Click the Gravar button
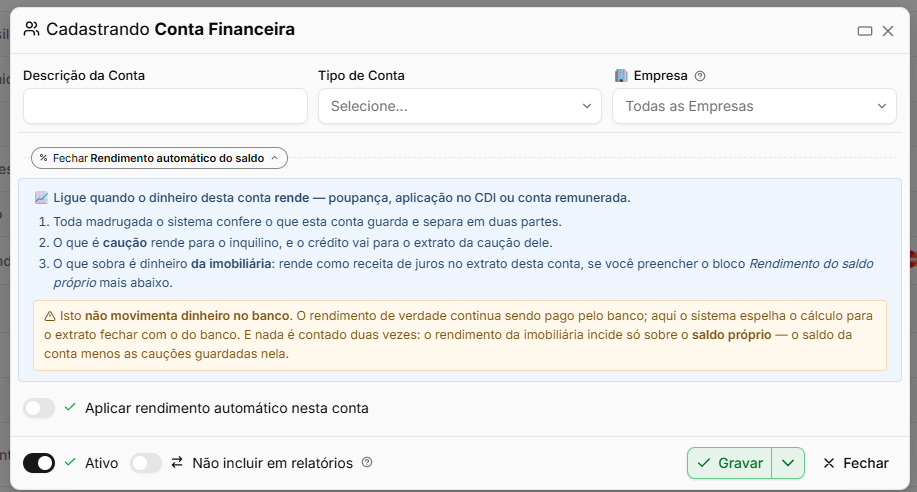 [x=730, y=463]
